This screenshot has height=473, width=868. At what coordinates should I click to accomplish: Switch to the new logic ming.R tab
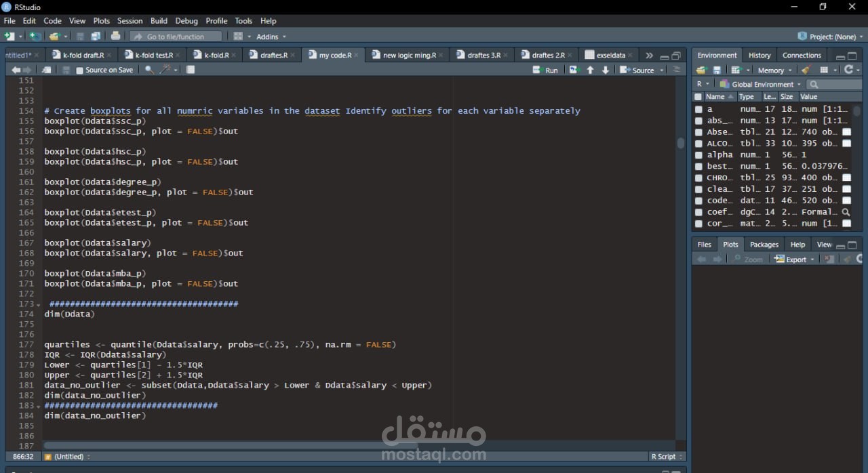409,56
